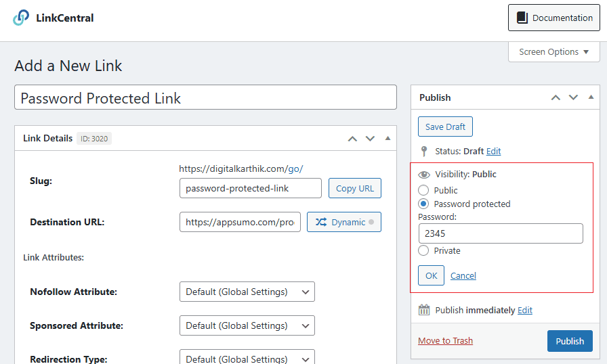The image size is (607, 364).
Task: Click Move to Trash link
Action: (445, 341)
